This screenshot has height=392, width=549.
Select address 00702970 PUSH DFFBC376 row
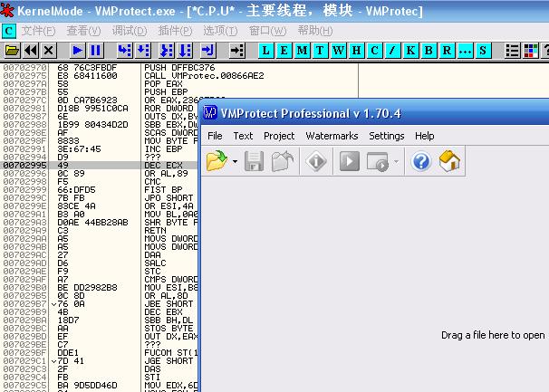[x=179, y=68]
